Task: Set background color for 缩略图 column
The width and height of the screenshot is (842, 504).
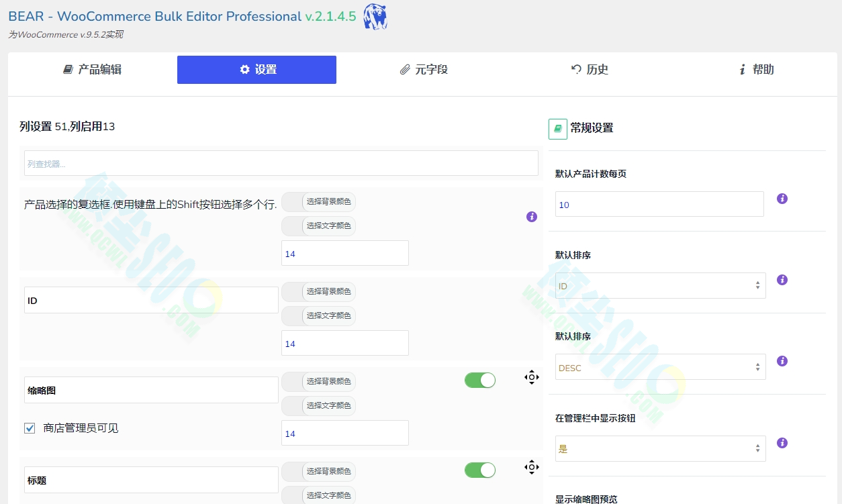Action: [x=319, y=382]
